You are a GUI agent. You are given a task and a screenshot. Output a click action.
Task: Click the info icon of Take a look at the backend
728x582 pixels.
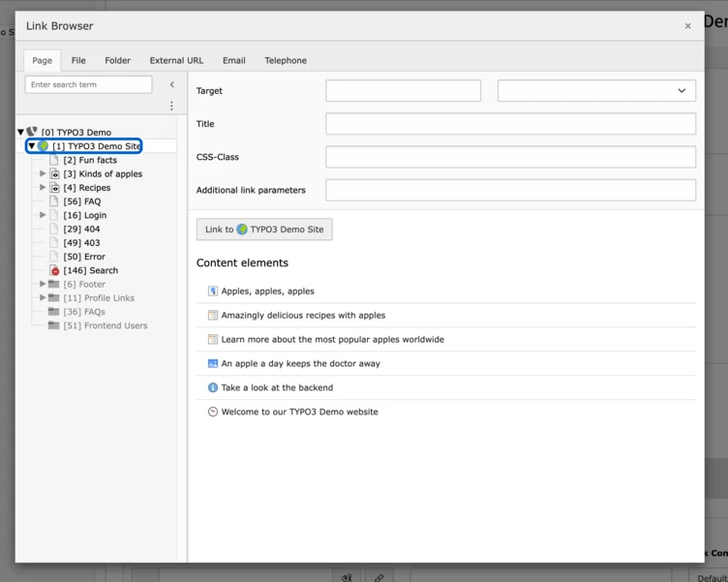point(213,387)
